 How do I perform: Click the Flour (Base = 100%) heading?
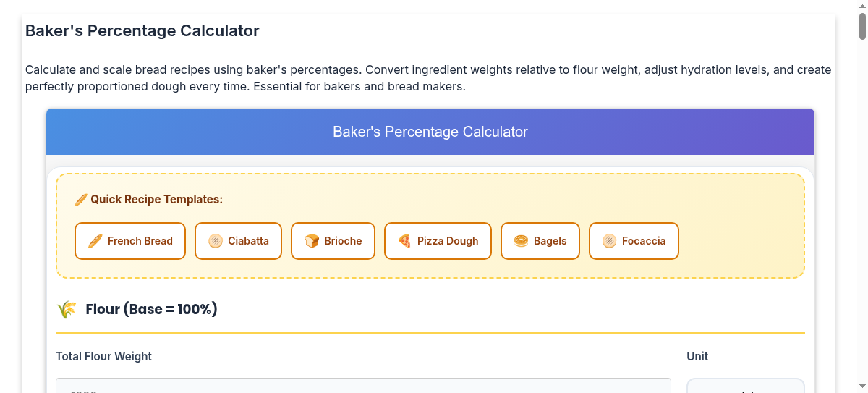click(151, 310)
